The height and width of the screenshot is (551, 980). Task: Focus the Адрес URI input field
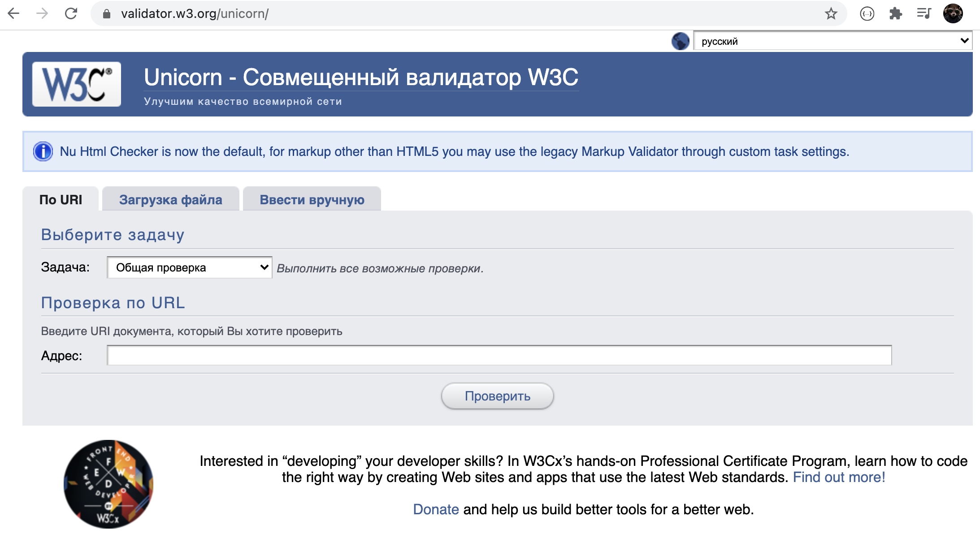tap(499, 355)
